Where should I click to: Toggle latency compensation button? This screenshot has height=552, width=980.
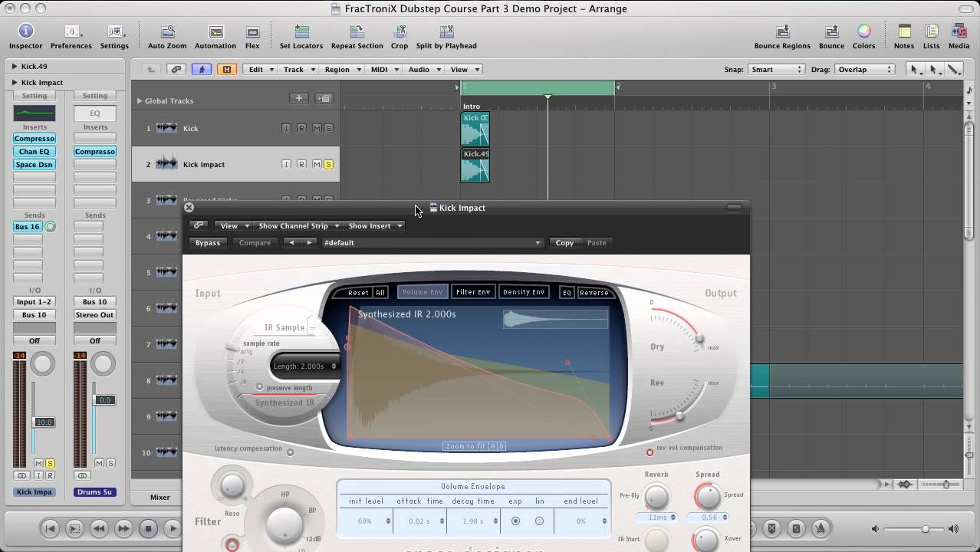pyautogui.click(x=290, y=452)
